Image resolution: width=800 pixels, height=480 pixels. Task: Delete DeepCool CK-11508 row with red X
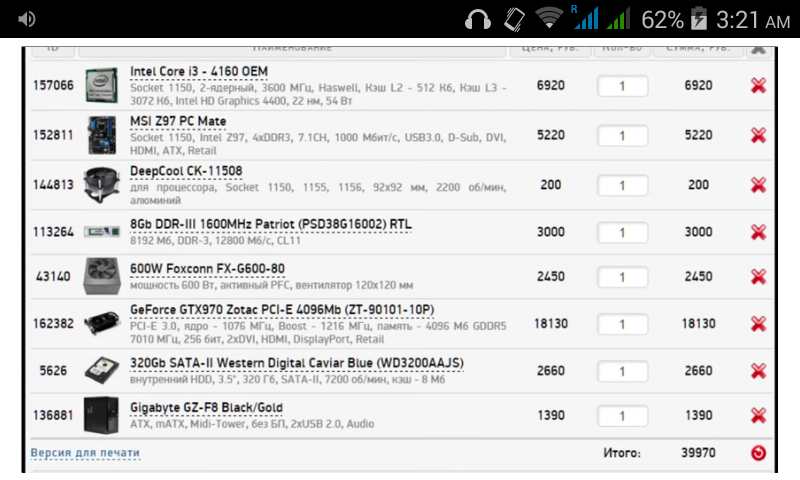tap(758, 185)
